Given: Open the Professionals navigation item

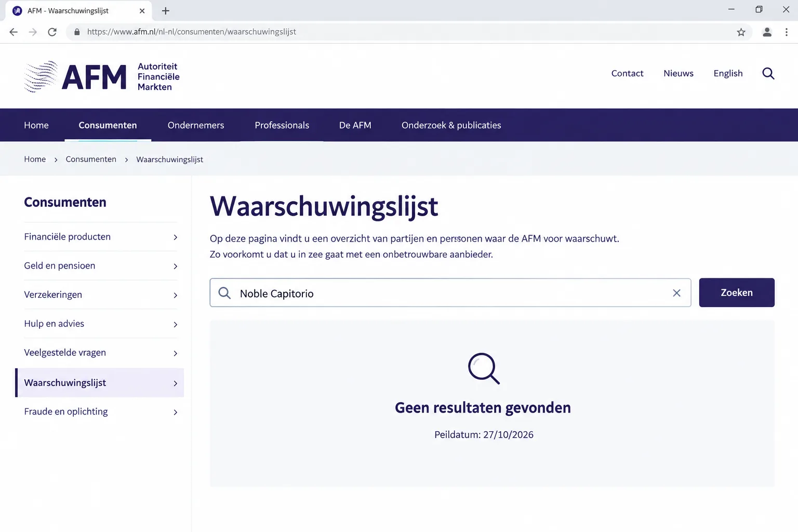Looking at the screenshot, I should pyautogui.click(x=282, y=125).
